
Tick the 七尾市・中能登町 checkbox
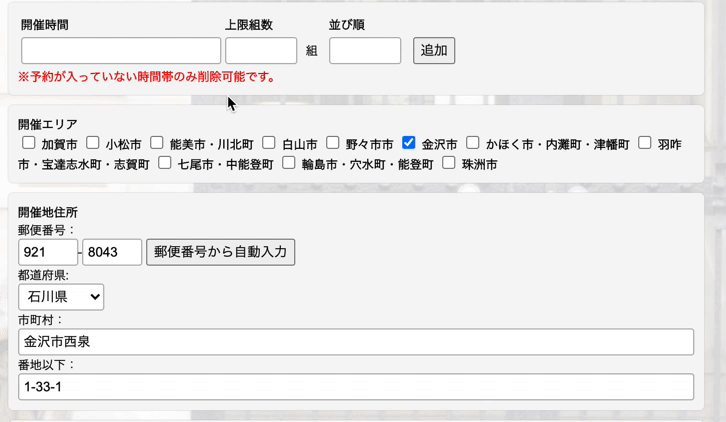(x=165, y=162)
